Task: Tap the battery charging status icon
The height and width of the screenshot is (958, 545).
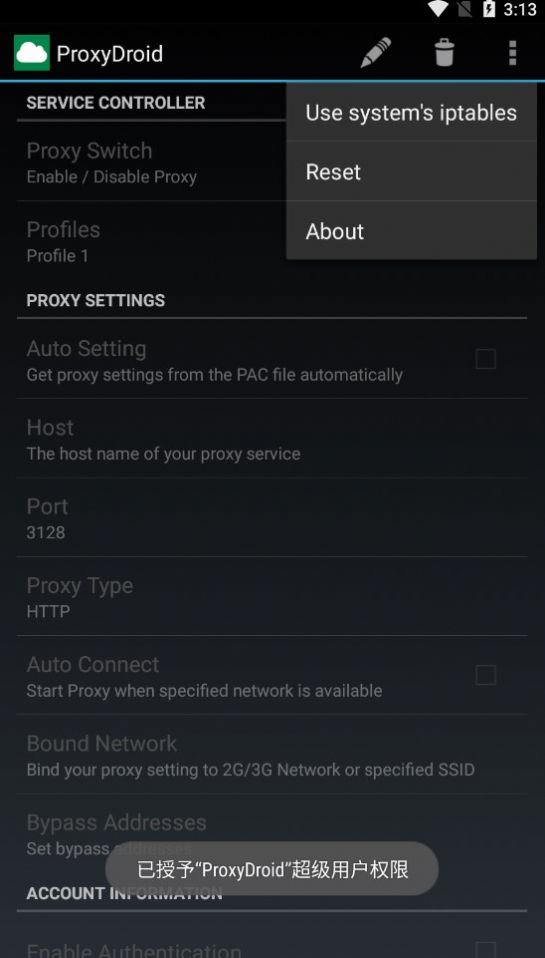Action: pos(489,9)
